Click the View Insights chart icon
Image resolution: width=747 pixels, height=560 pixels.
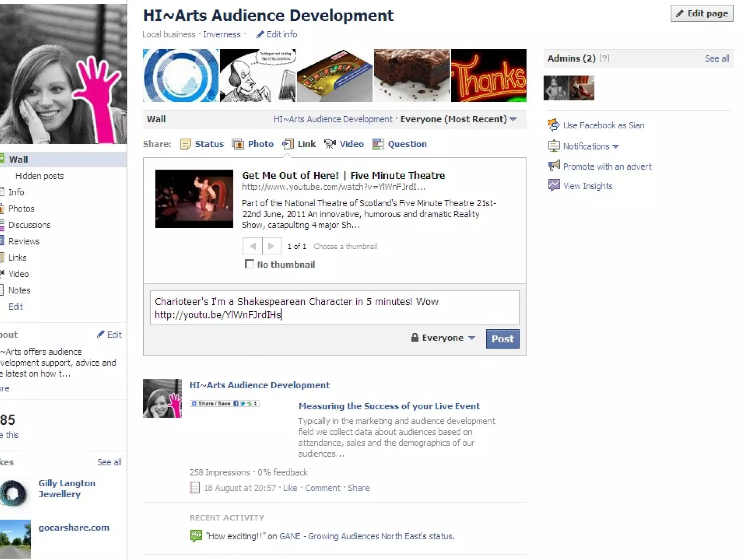click(554, 186)
